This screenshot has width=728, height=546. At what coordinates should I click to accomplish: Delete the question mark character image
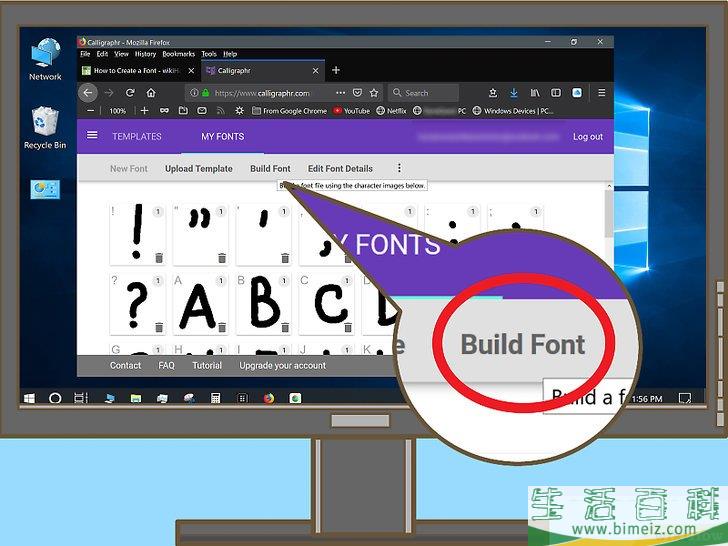pos(159,327)
